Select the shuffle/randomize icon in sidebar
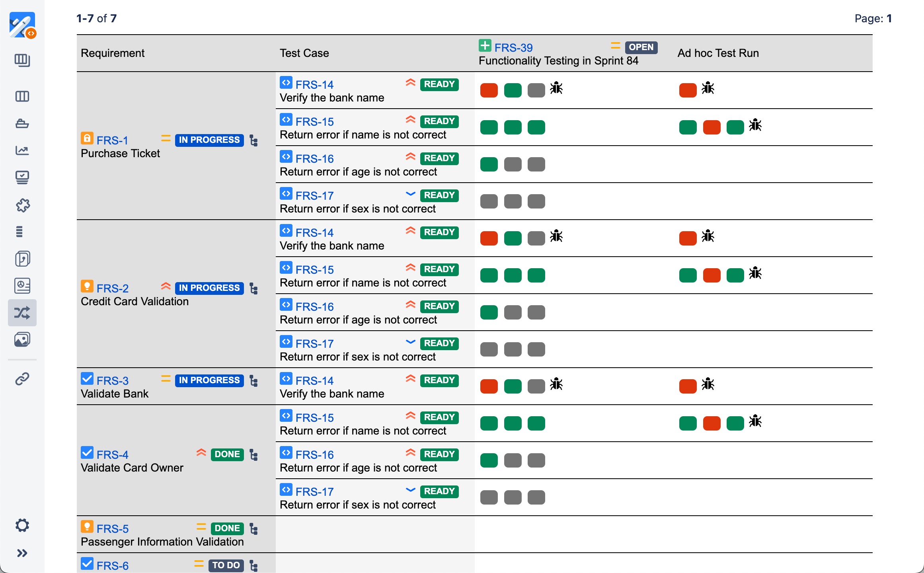This screenshot has height=573, width=924. pyautogui.click(x=22, y=312)
